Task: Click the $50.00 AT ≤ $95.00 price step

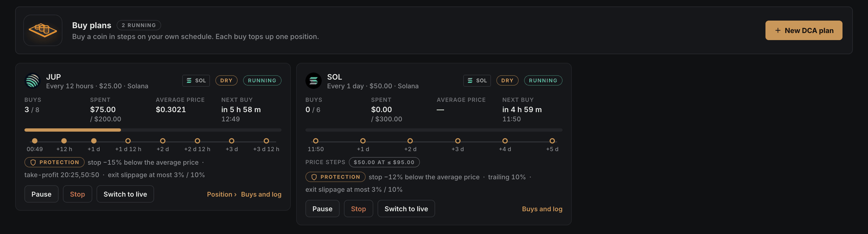Action: coord(384,162)
